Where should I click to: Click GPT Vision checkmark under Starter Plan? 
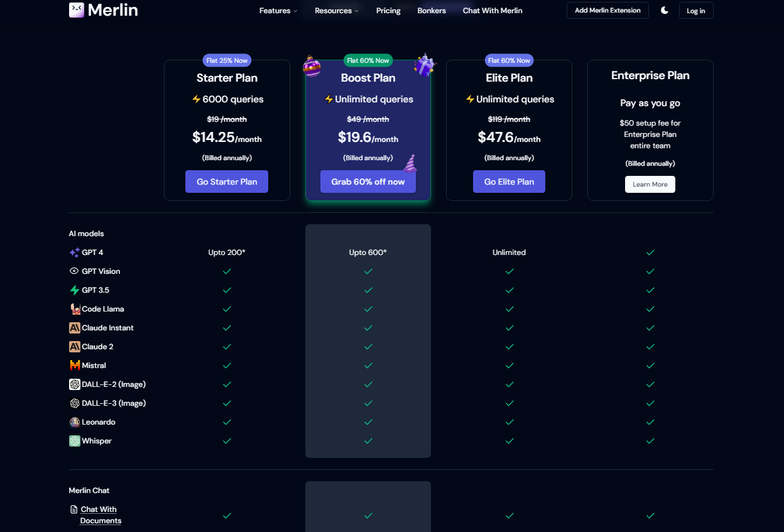pyautogui.click(x=227, y=271)
